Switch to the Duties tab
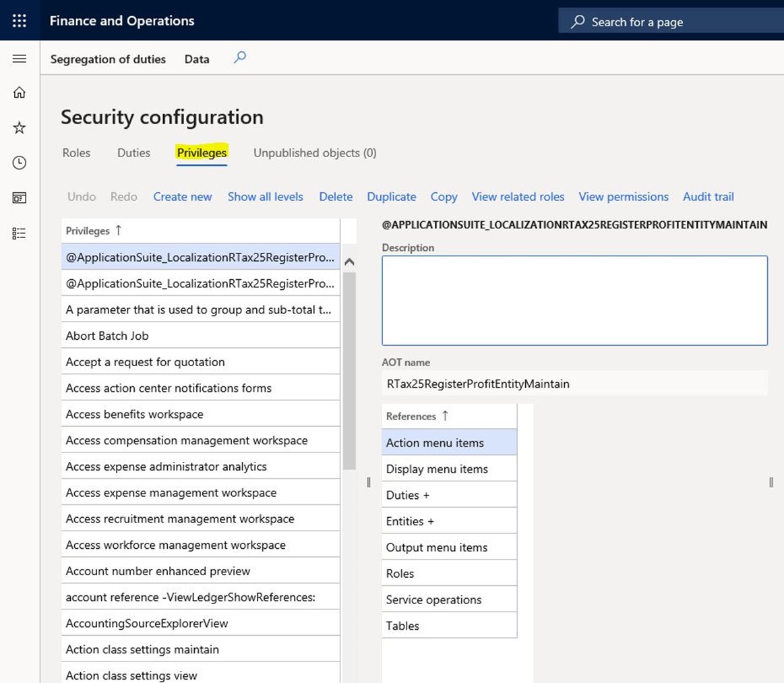 click(133, 153)
